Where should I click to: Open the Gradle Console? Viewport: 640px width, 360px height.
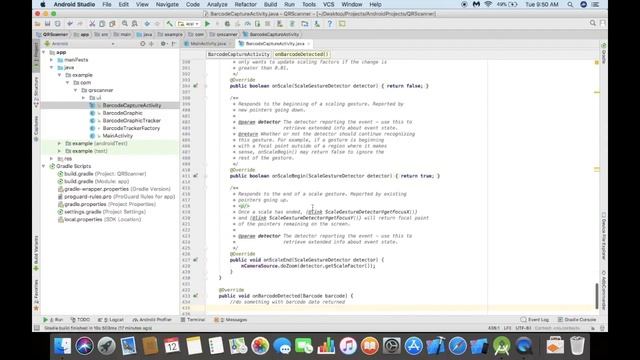pyautogui.click(x=577, y=320)
